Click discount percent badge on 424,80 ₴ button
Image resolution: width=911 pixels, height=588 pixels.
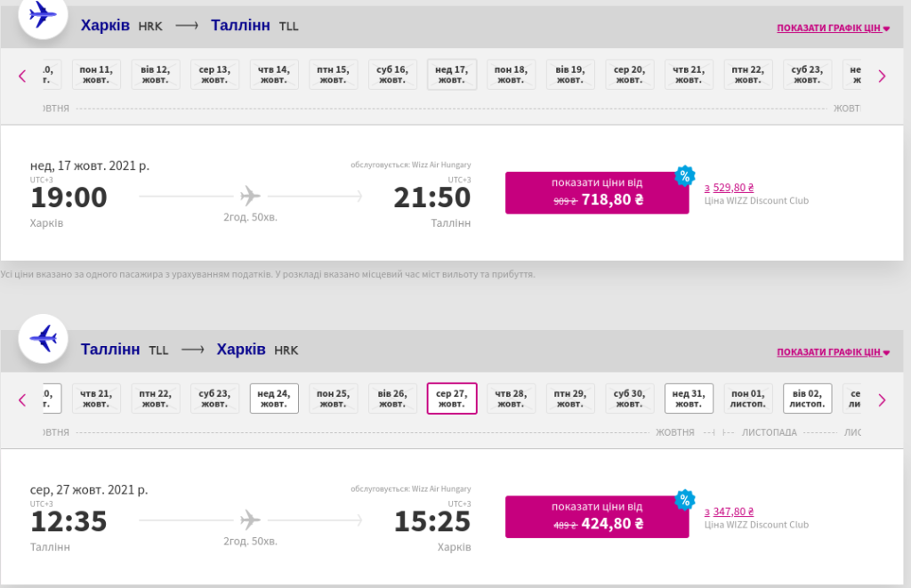(x=684, y=499)
